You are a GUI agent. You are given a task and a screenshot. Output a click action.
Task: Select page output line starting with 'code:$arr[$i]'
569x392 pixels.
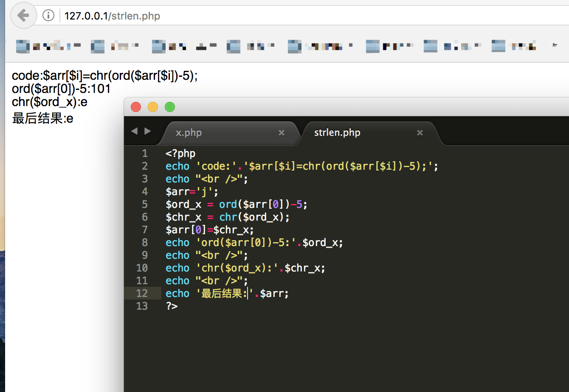click(x=105, y=76)
